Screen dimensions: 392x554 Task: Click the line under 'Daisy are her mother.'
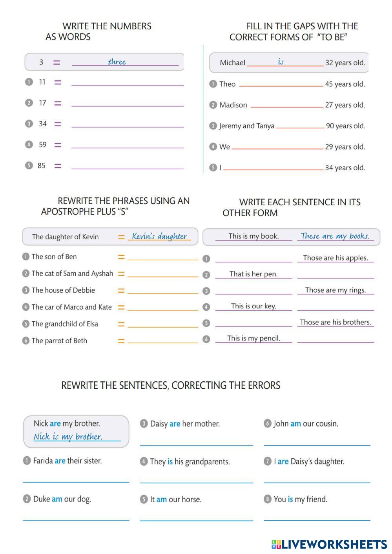pos(196,441)
